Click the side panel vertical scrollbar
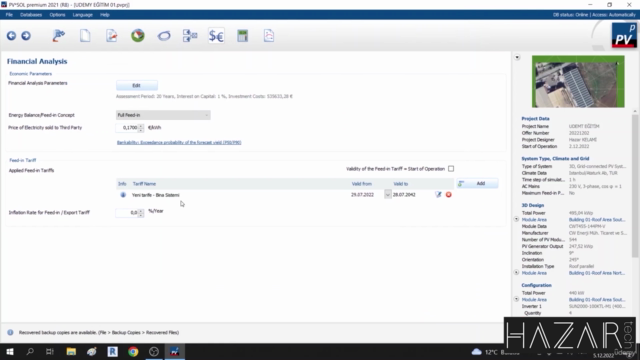This screenshot has height=360, width=640. (635, 186)
